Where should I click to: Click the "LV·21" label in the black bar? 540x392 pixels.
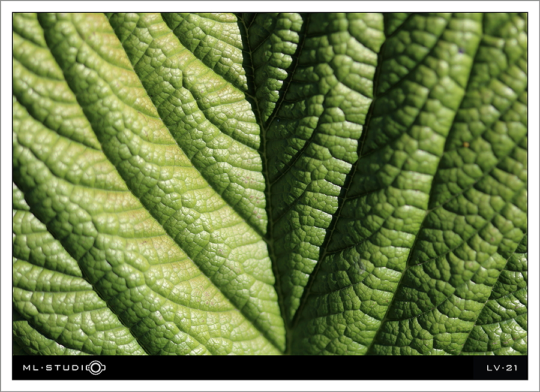pos(502,368)
